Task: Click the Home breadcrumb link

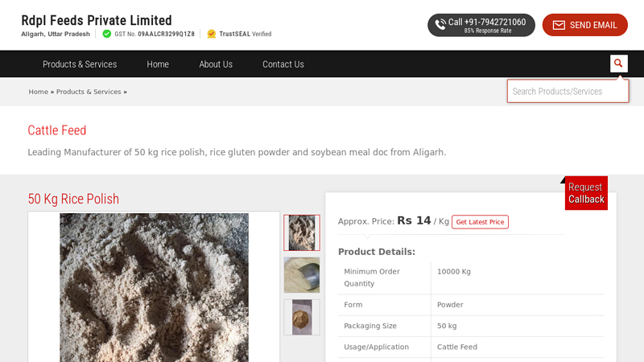Action: [39, 92]
